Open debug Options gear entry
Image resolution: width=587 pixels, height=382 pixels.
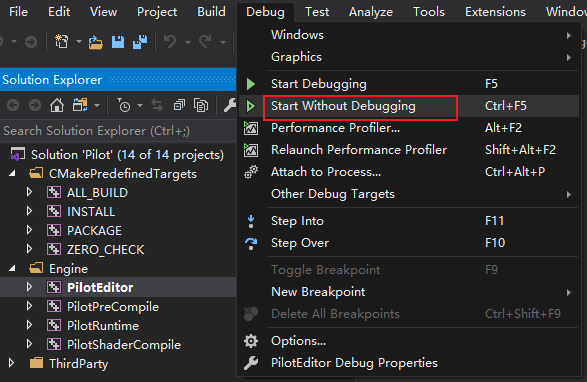(x=408, y=341)
